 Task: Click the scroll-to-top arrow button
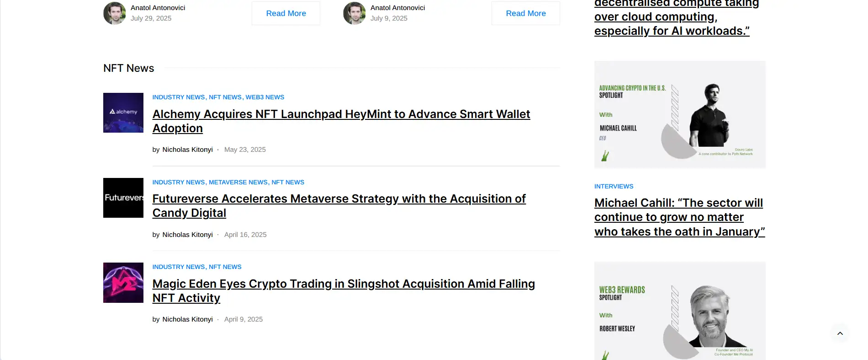[x=840, y=333]
